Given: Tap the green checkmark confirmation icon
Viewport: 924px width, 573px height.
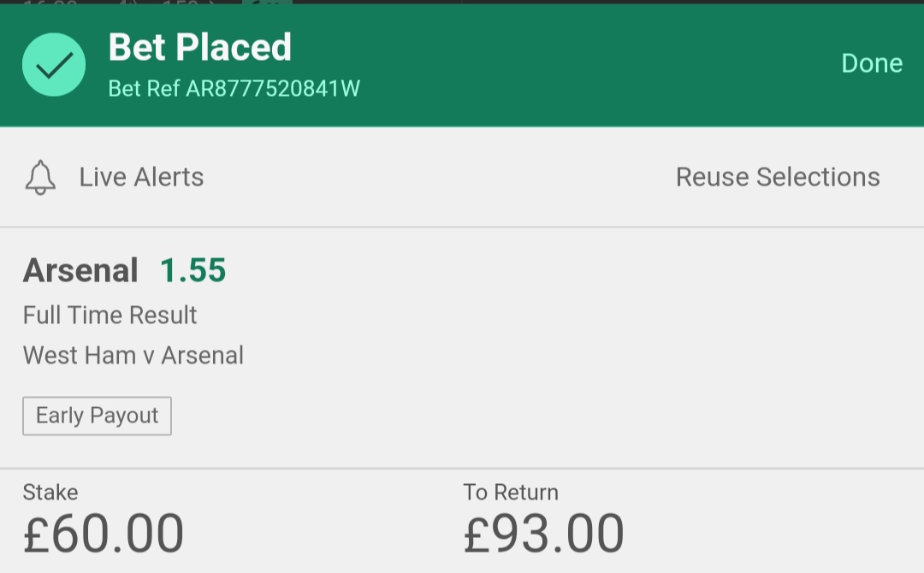Looking at the screenshot, I should pyautogui.click(x=54, y=65).
